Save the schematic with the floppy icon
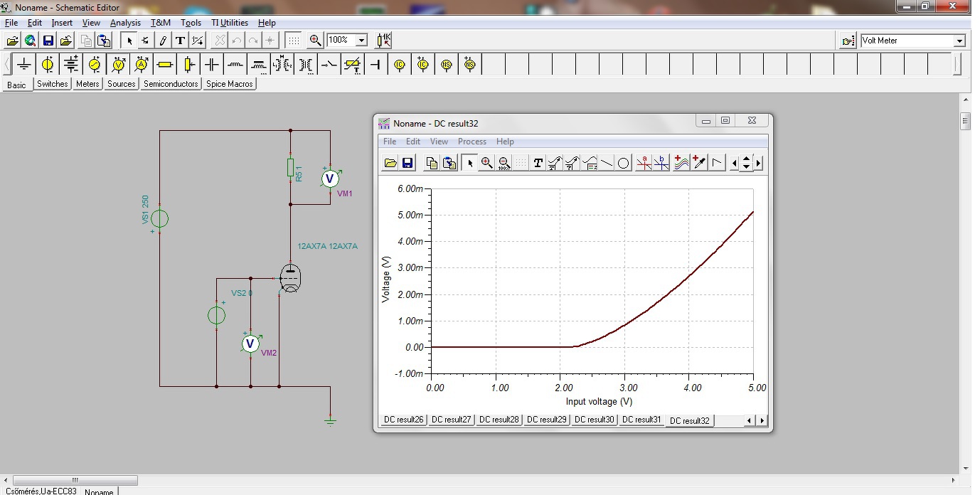 click(x=48, y=41)
